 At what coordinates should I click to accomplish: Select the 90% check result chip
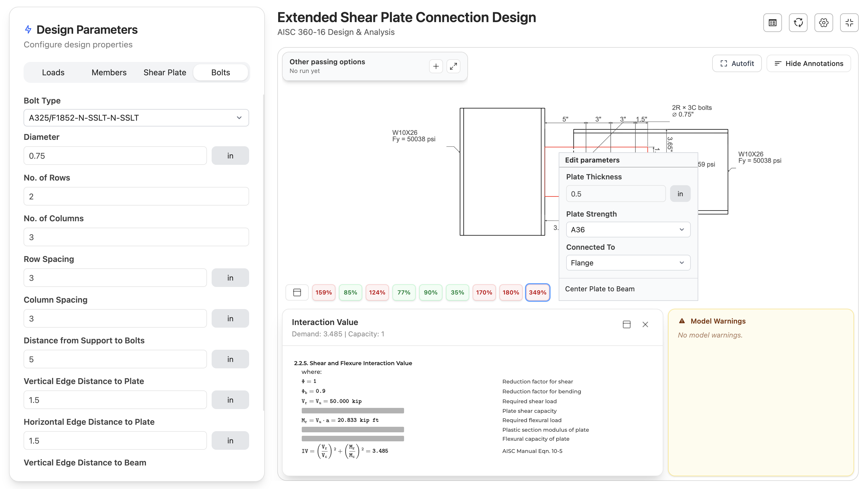pyautogui.click(x=430, y=292)
